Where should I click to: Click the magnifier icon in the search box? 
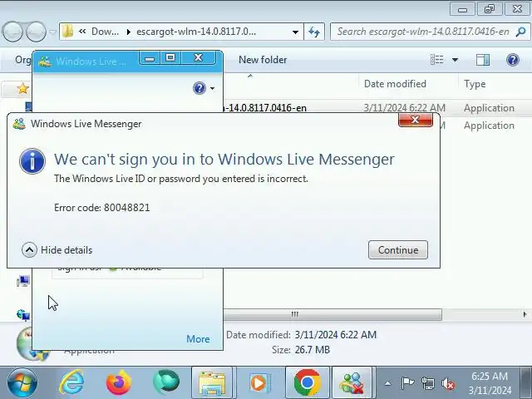(520, 32)
